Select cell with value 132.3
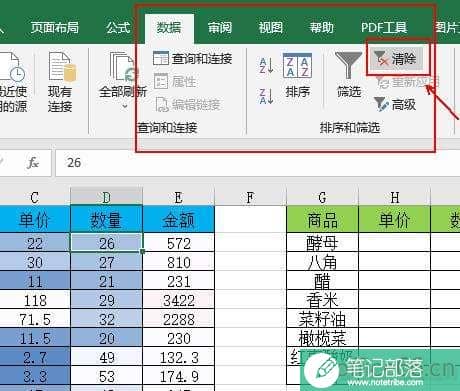Viewport: 460px width, 391px height. click(x=178, y=357)
